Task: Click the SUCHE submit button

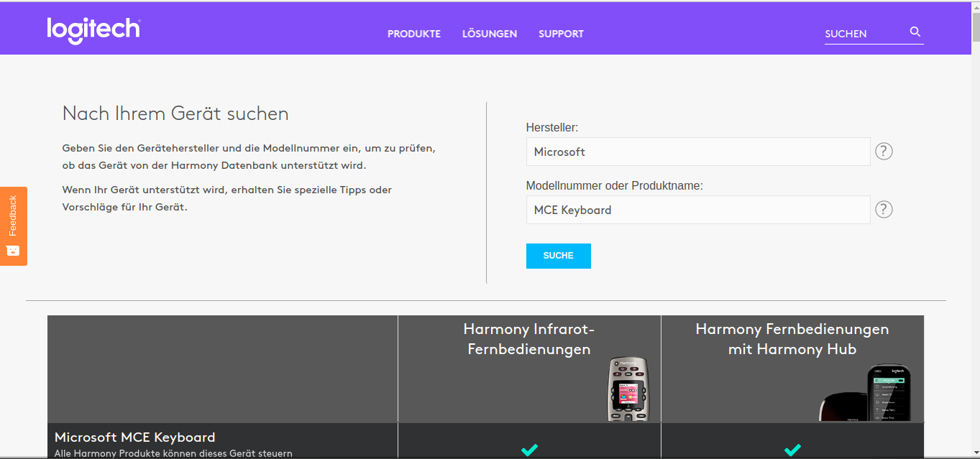Action: tap(559, 256)
